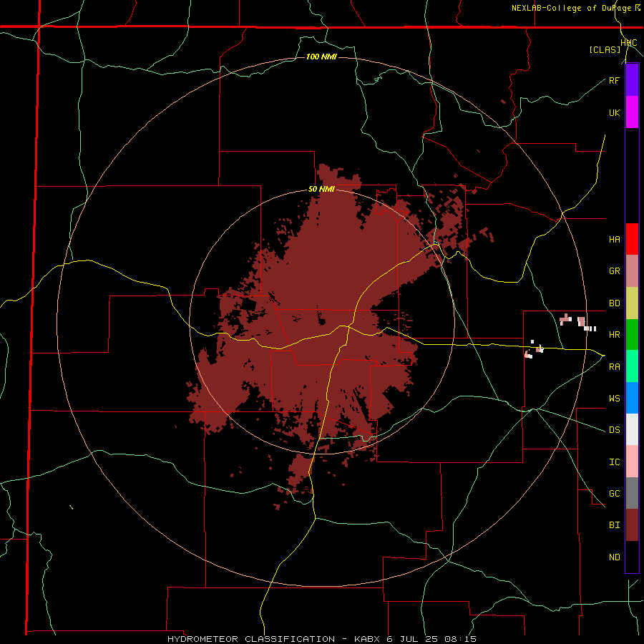The width and height of the screenshot is (644, 644).
Task: Click the BD yellow legend color block
Action: 632,303
